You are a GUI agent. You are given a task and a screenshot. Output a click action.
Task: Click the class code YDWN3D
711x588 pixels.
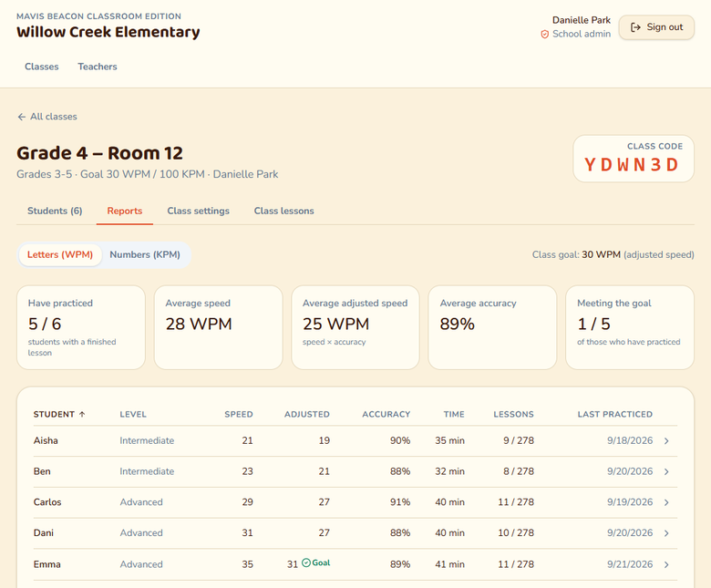(x=631, y=165)
